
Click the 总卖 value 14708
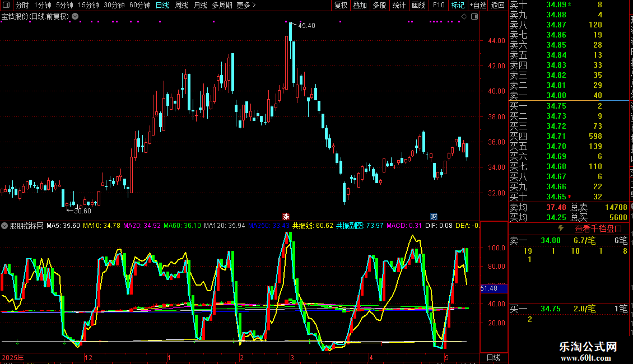click(x=616, y=207)
